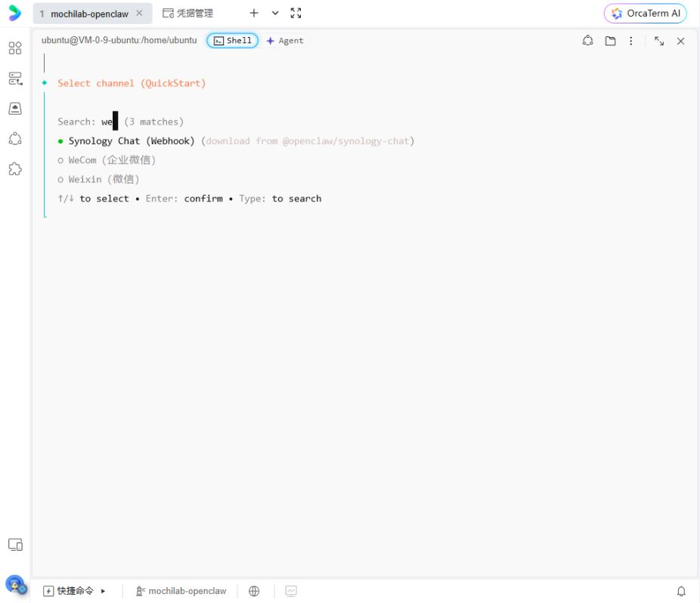This screenshot has width=700, height=603.
Task: Expand the new session dropdown chevron
Action: tap(275, 13)
